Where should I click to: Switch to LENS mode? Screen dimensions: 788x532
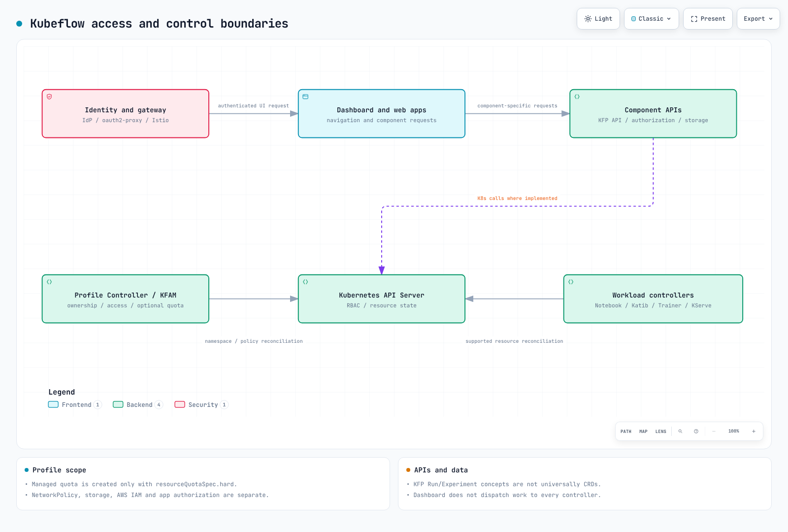click(661, 432)
